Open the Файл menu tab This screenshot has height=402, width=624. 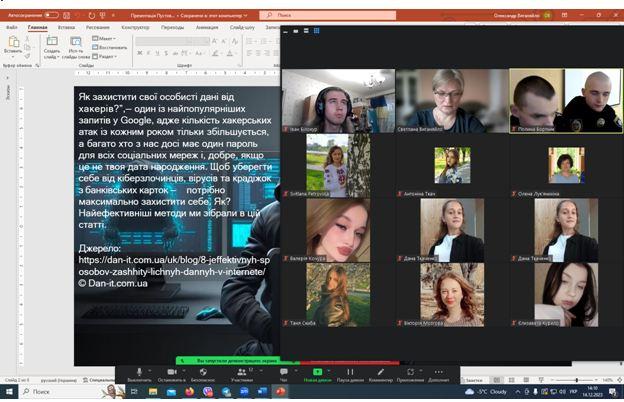(12, 27)
